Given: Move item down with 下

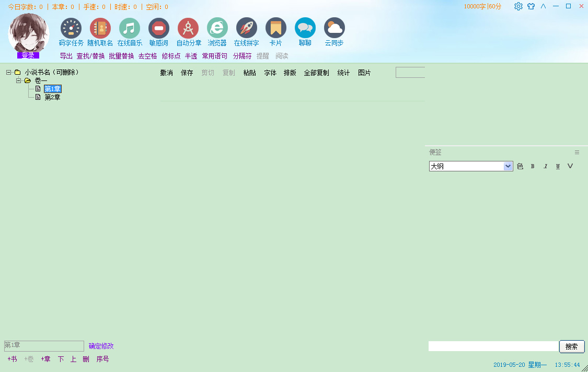Looking at the screenshot, I should 61,359.
